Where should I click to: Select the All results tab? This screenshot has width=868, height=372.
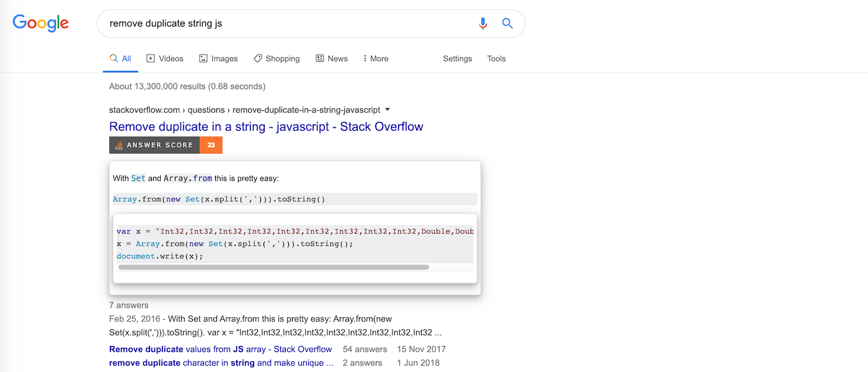pos(120,59)
